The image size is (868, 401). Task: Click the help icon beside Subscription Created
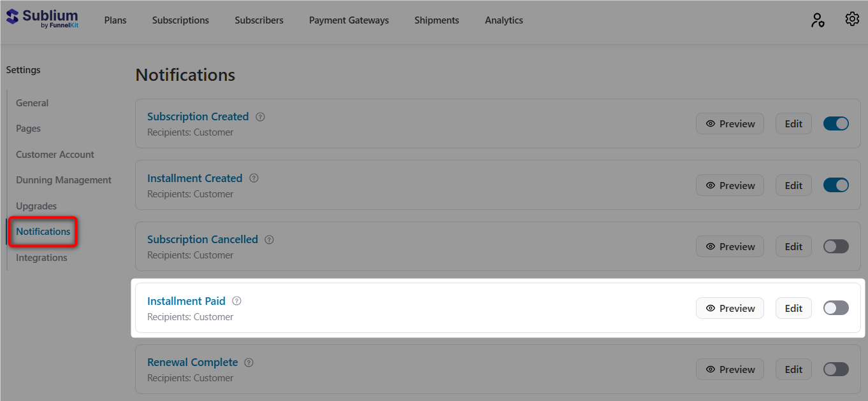[x=260, y=116]
